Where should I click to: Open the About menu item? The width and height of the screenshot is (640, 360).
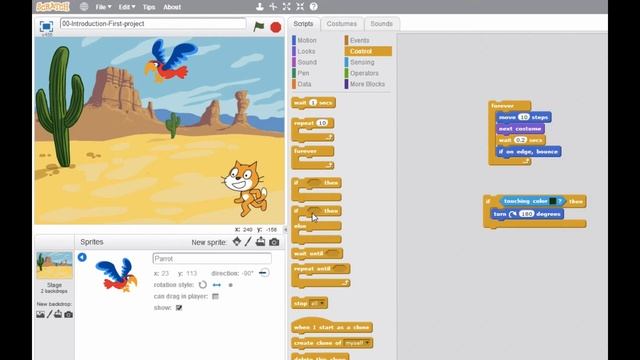pyautogui.click(x=172, y=7)
